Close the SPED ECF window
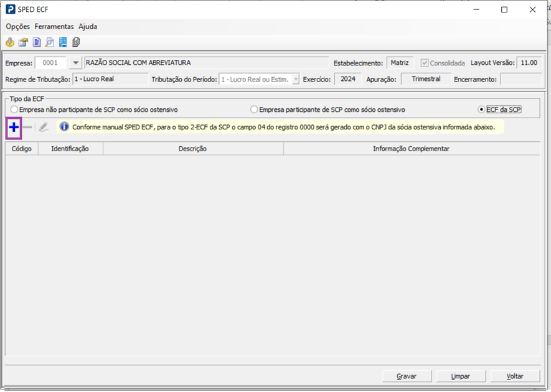This screenshot has height=392, width=551. (533, 9)
